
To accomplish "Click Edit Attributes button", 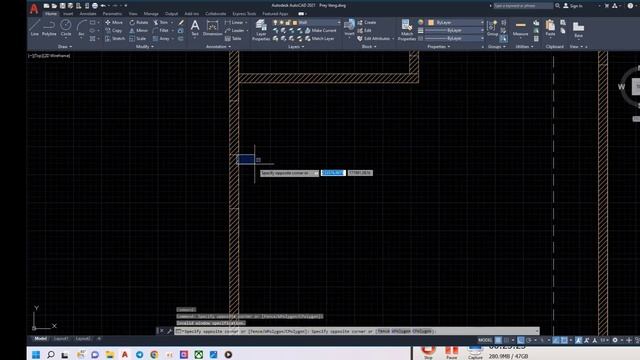I will pos(373,39).
